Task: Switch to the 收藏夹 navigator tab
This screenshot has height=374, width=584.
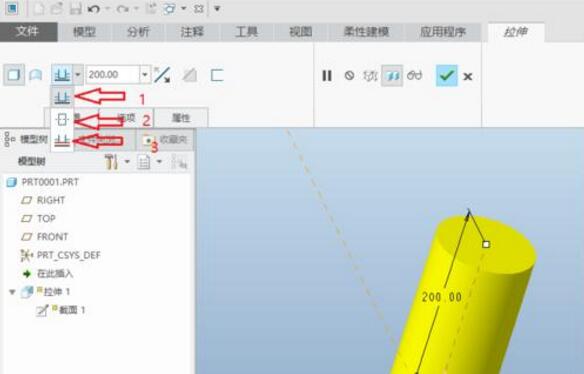Action: click(165, 140)
